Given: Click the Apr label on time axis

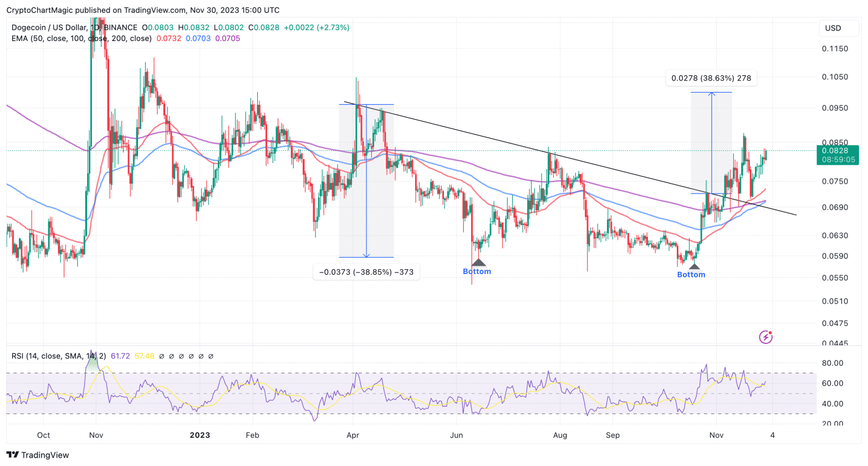Looking at the screenshot, I should pos(353,435).
